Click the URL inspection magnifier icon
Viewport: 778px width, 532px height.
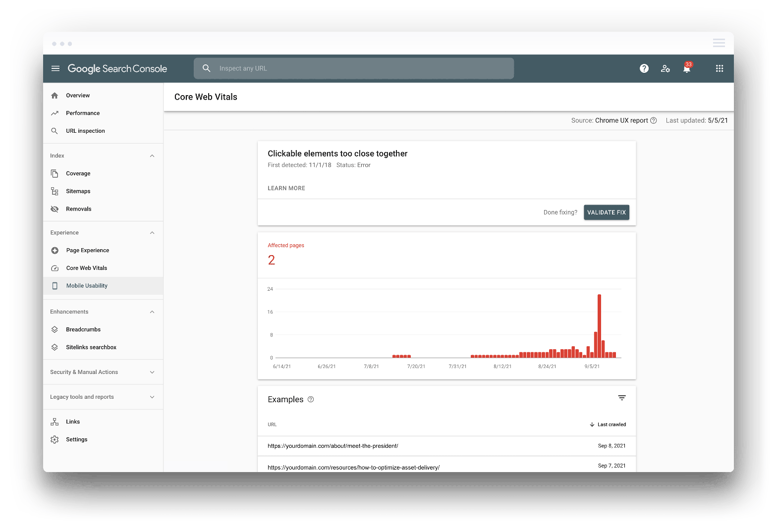pos(55,131)
